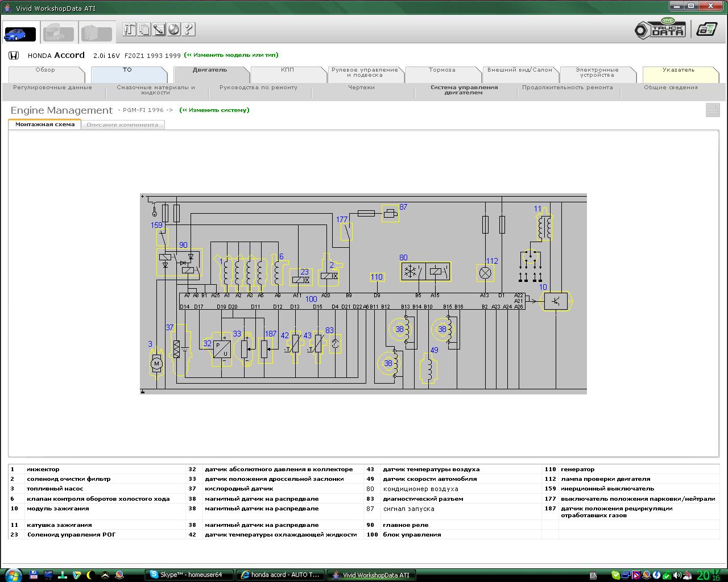
Task: Click the ignition module symbol 10
Action: (x=556, y=301)
